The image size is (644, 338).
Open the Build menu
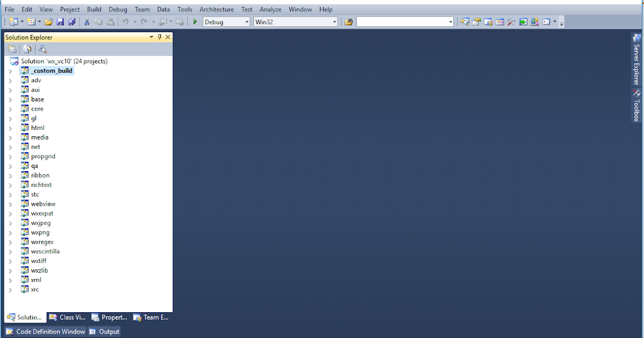(94, 9)
